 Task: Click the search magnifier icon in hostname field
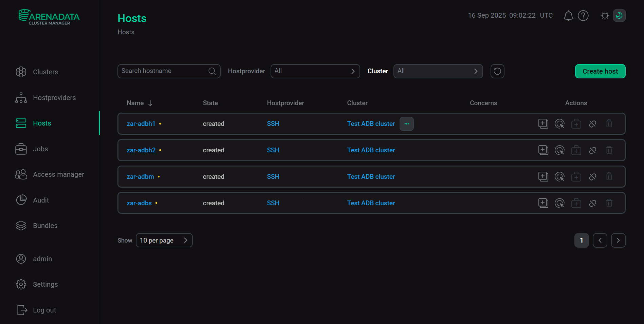point(212,71)
